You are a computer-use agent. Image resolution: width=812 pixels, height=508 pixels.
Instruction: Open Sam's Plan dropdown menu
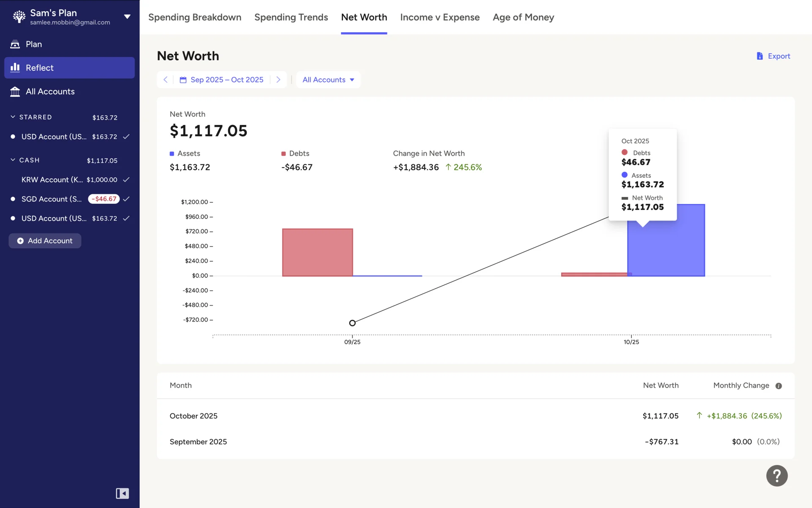[127, 17]
